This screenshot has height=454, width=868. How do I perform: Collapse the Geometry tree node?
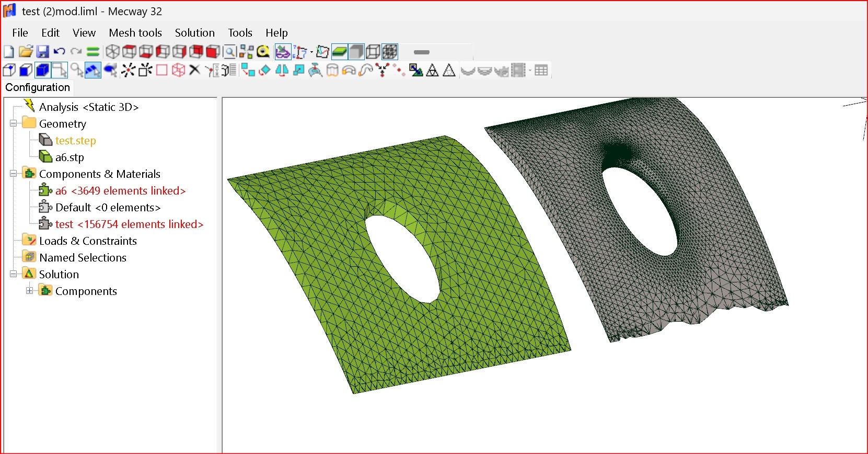coord(14,124)
